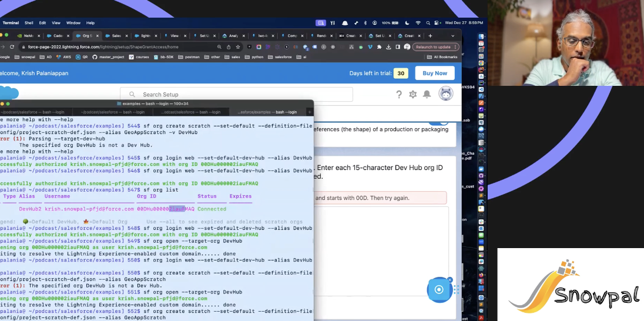
Task: Open Salesforce user astro avatar
Action: tap(446, 93)
